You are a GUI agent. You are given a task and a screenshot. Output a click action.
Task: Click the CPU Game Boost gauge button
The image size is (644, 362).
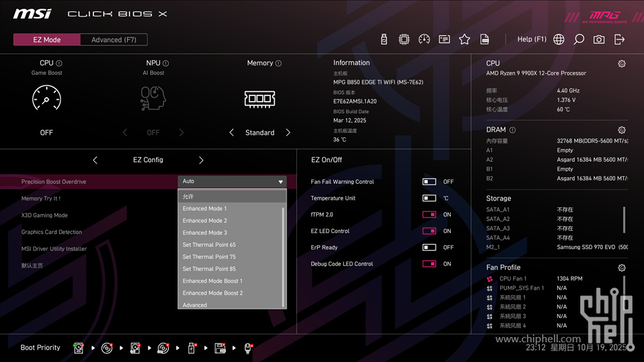pyautogui.click(x=47, y=99)
